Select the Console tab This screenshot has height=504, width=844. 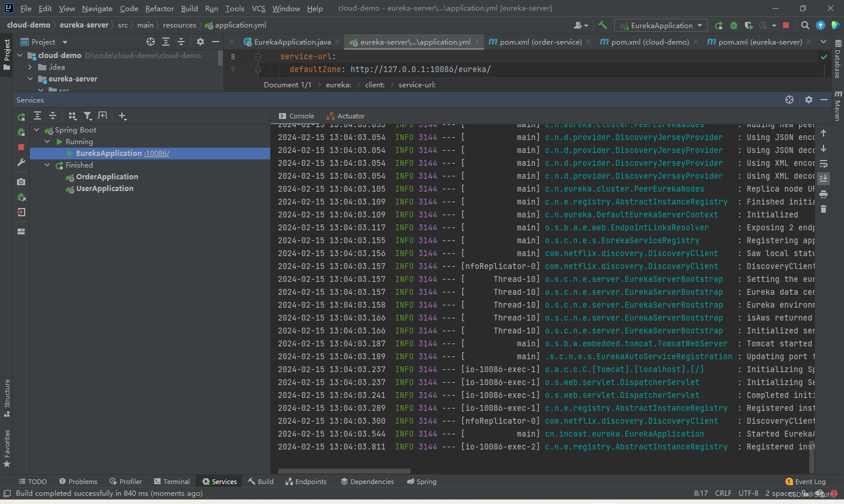(297, 116)
